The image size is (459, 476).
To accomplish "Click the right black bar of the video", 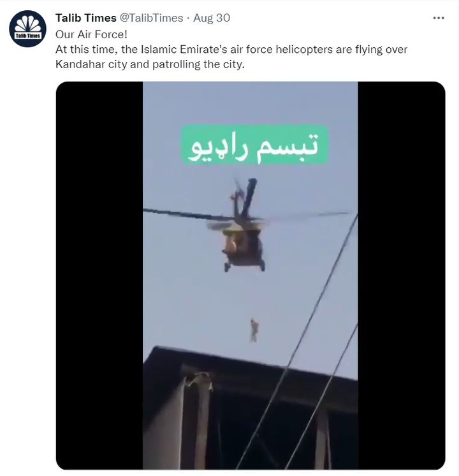I will (401, 275).
